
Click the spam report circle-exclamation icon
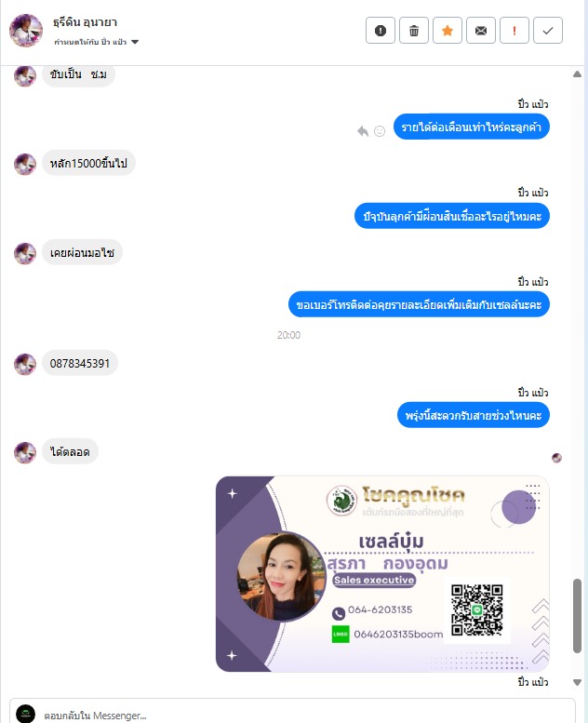(x=380, y=31)
